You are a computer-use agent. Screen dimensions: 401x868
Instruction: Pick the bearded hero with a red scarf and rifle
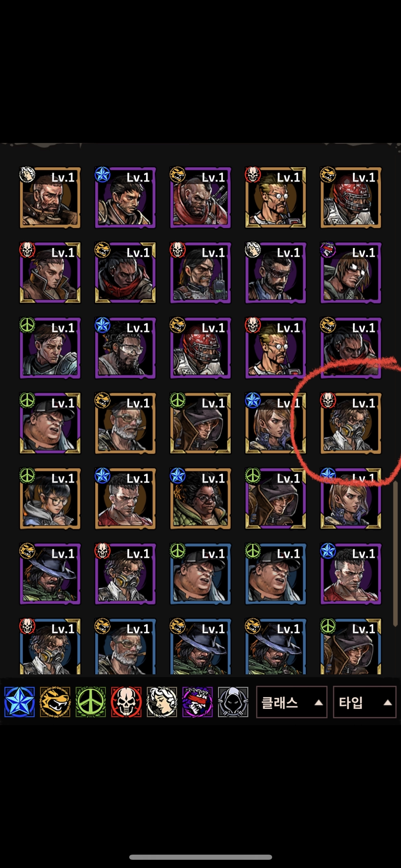200,198
